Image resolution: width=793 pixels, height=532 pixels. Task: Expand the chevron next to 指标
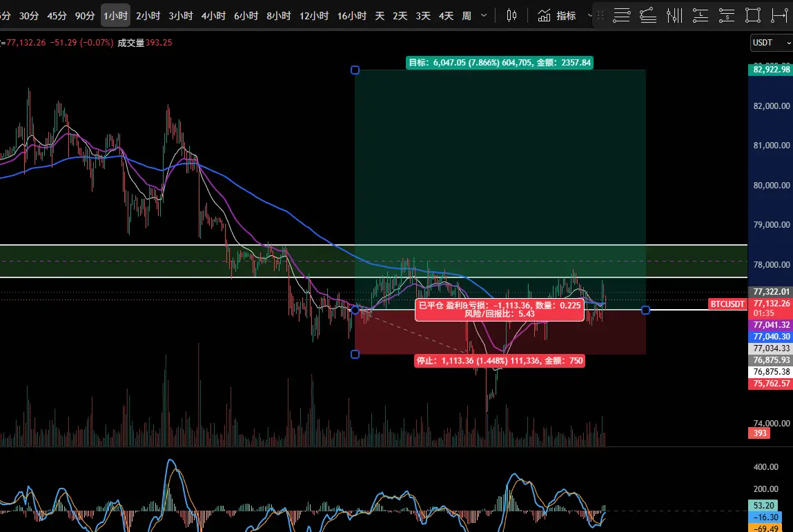589,16
